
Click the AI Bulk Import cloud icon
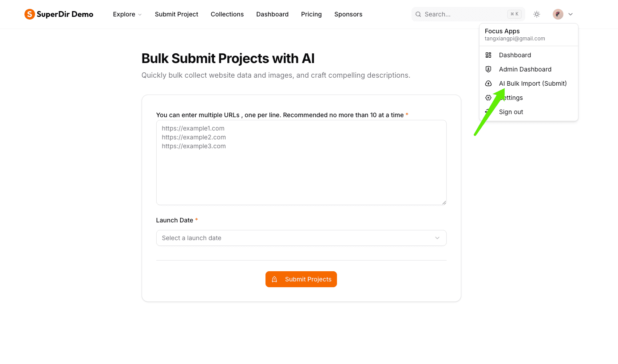pos(488,83)
